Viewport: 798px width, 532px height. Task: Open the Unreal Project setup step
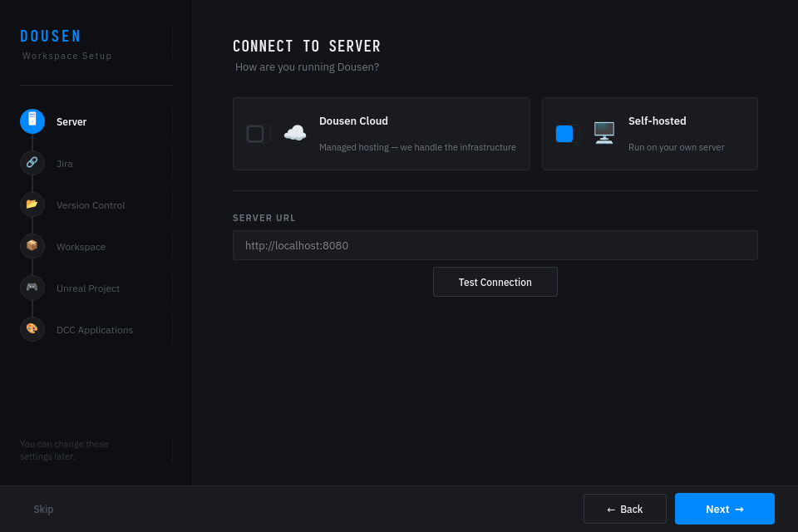click(88, 288)
